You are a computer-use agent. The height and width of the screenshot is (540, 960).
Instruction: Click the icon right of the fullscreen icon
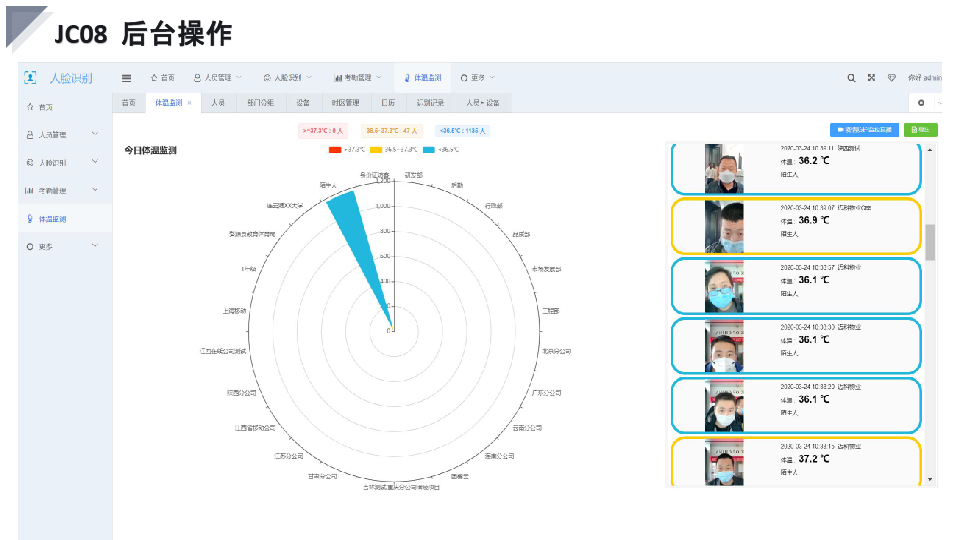891,78
